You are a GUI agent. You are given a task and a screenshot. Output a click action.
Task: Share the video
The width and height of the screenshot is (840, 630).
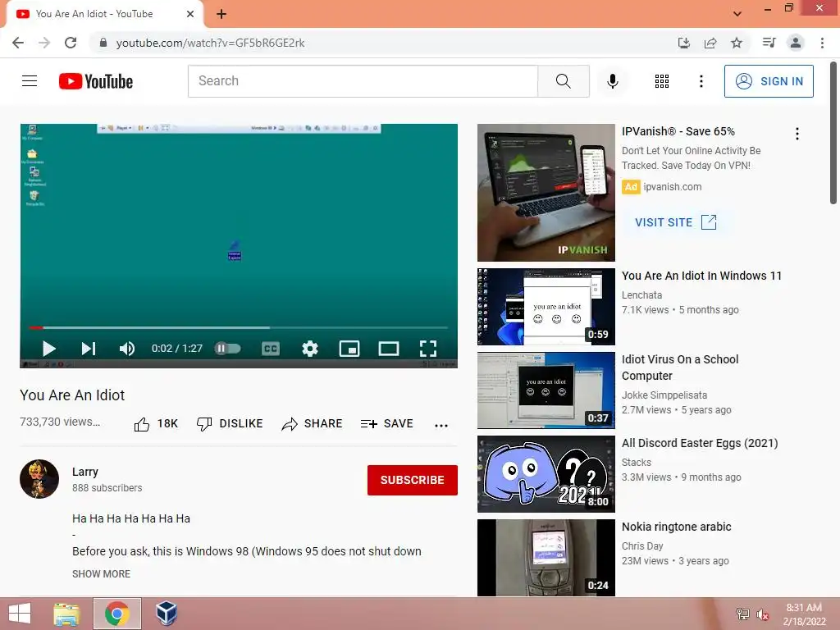[312, 424]
